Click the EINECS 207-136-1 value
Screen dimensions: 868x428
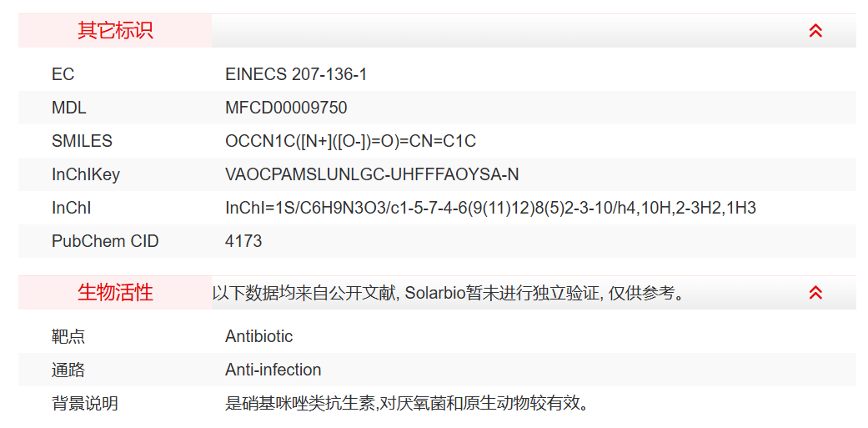(296, 74)
